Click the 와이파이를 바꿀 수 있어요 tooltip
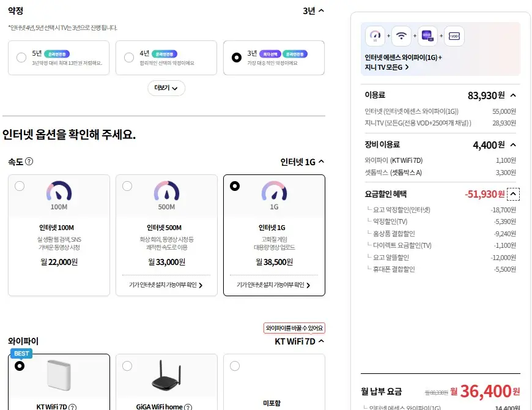Screen dimensions: 532x410 (294, 328)
